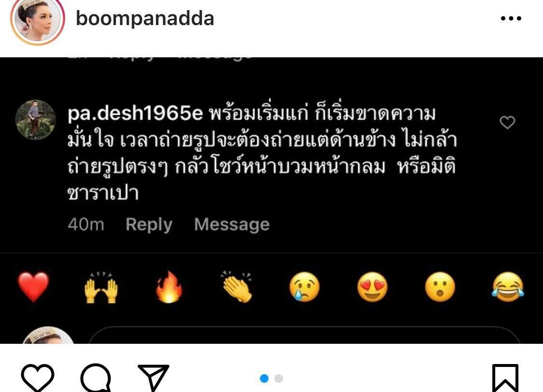The image size is (543, 392).
Task: Open comments with speech bubble icon
Action: click(x=96, y=378)
